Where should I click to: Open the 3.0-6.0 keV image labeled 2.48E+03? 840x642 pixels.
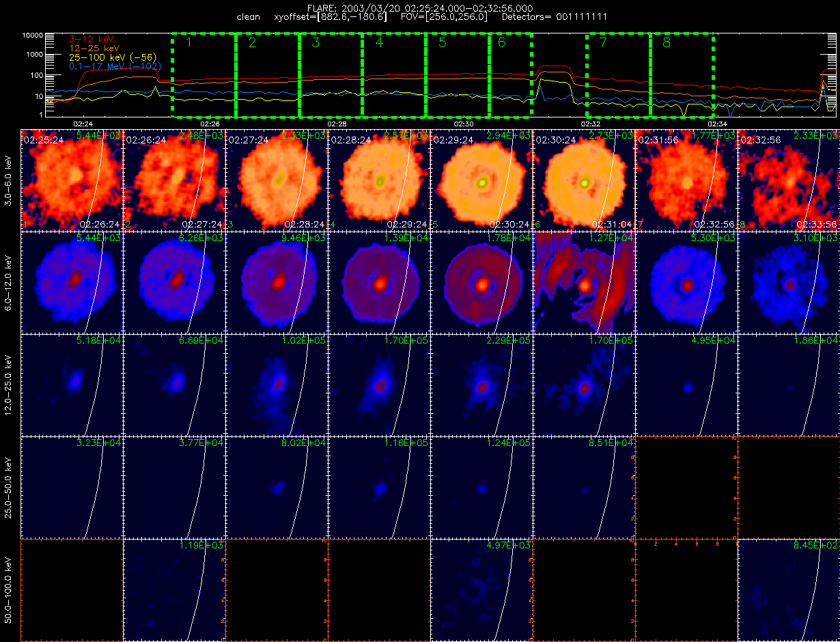pyautogui.click(x=175, y=180)
